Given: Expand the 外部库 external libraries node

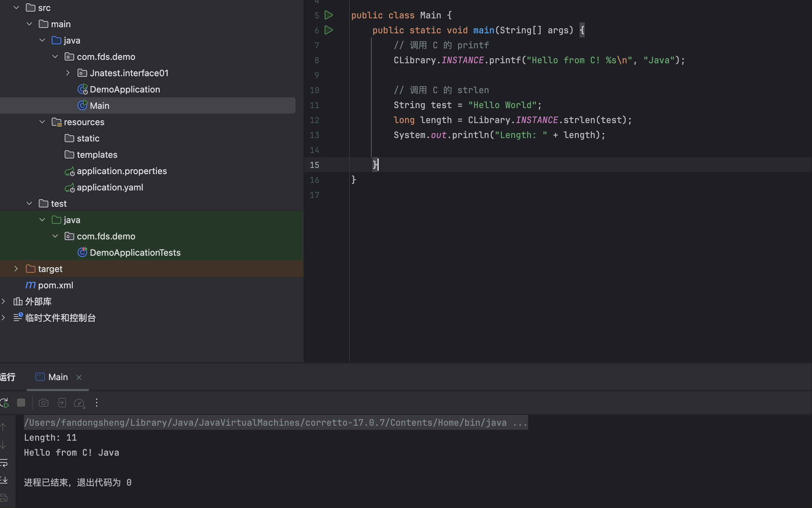Looking at the screenshot, I should point(3,301).
